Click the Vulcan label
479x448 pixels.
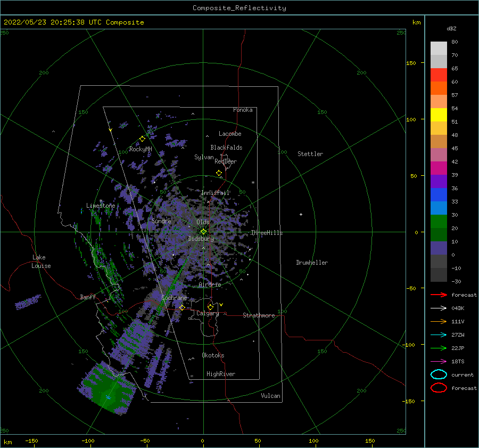pos(270,395)
